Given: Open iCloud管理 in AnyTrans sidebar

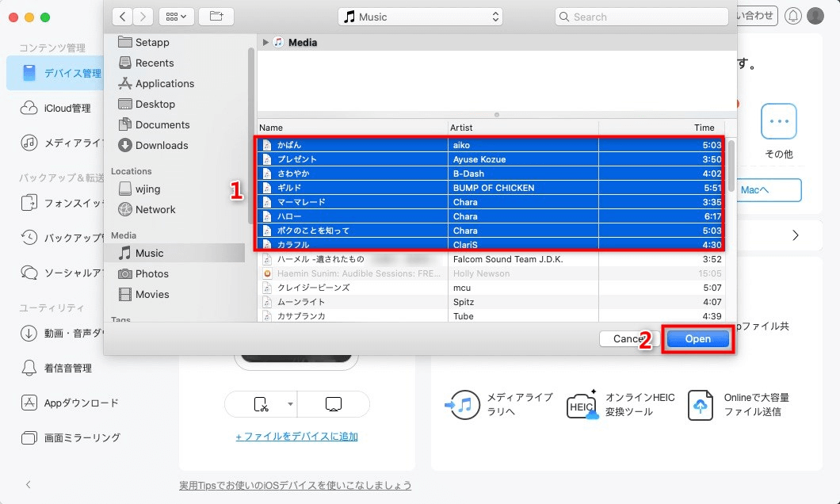Looking at the screenshot, I should tap(55, 109).
